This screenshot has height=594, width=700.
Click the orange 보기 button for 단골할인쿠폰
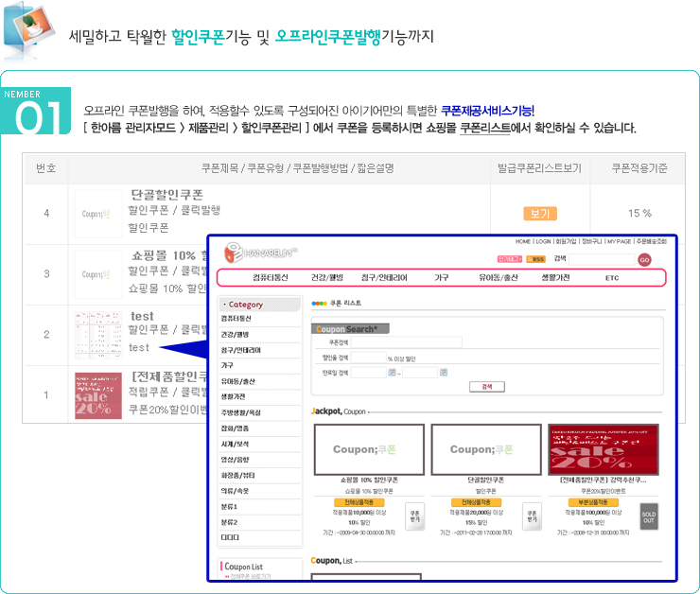coord(539,213)
